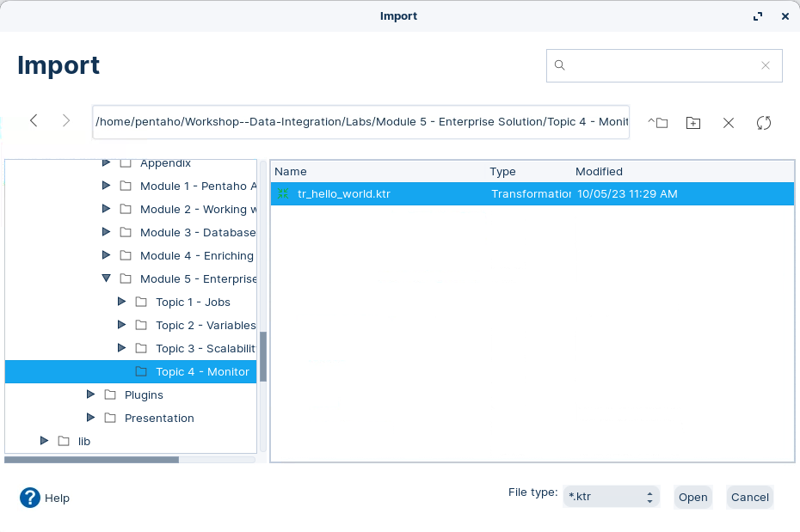Create a new folder icon
800x532 pixels.
[693, 123]
